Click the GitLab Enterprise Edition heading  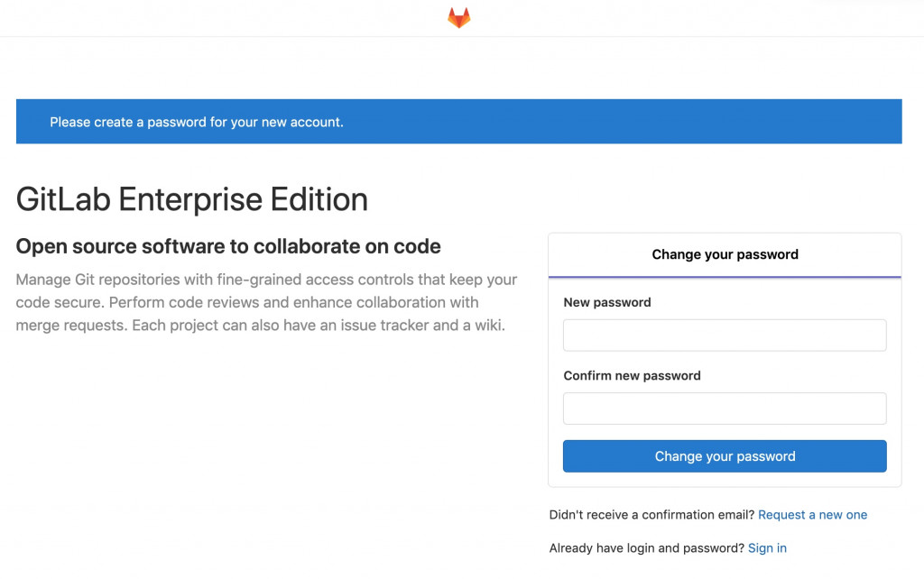[x=192, y=199]
